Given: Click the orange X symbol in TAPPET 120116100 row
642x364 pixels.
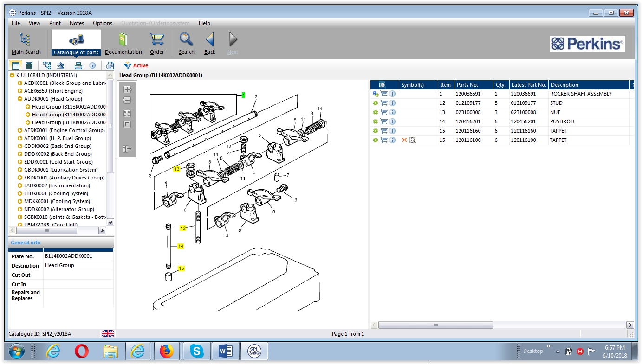Looking at the screenshot, I should click(404, 140).
